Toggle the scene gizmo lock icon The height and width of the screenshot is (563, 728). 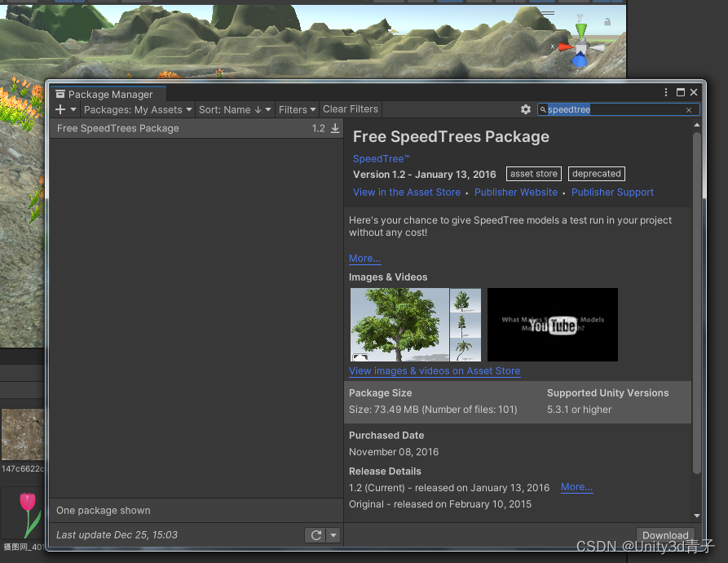click(607, 22)
